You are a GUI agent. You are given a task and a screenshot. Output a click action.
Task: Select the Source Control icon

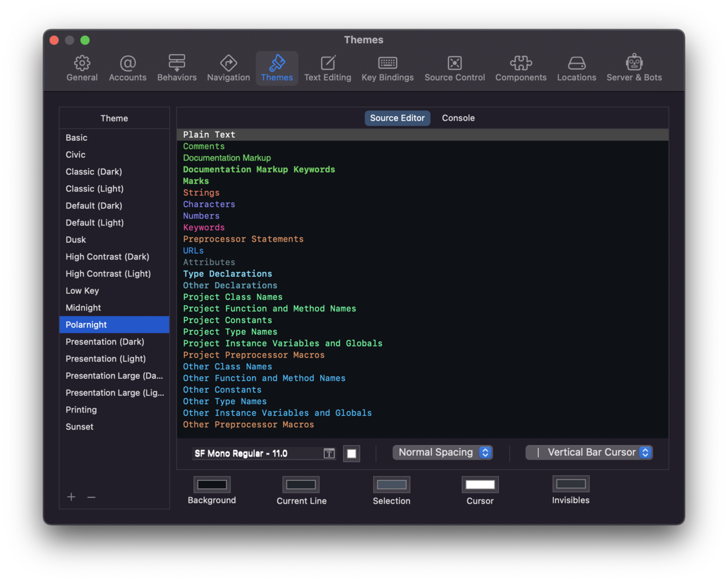pyautogui.click(x=454, y=67)
